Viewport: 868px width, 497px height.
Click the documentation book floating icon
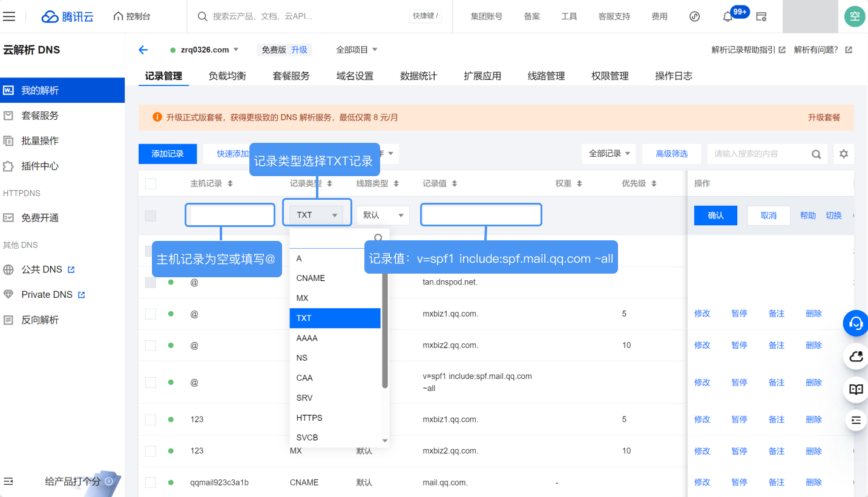tap(855, 389)
